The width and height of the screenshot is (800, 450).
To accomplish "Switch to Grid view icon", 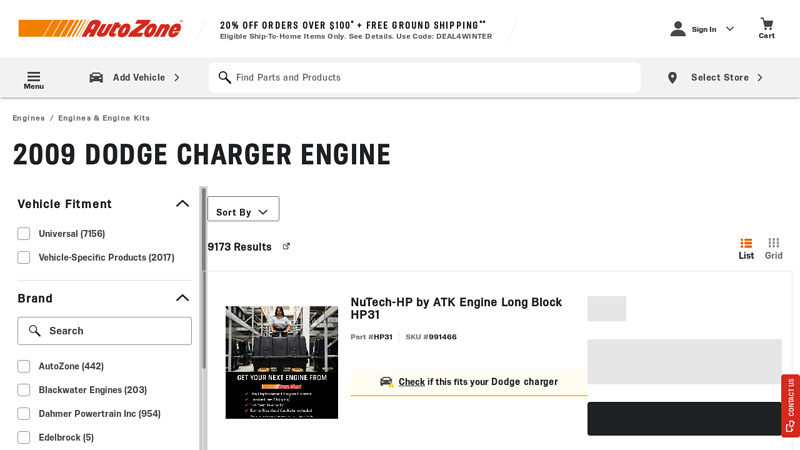I will 773,243.
